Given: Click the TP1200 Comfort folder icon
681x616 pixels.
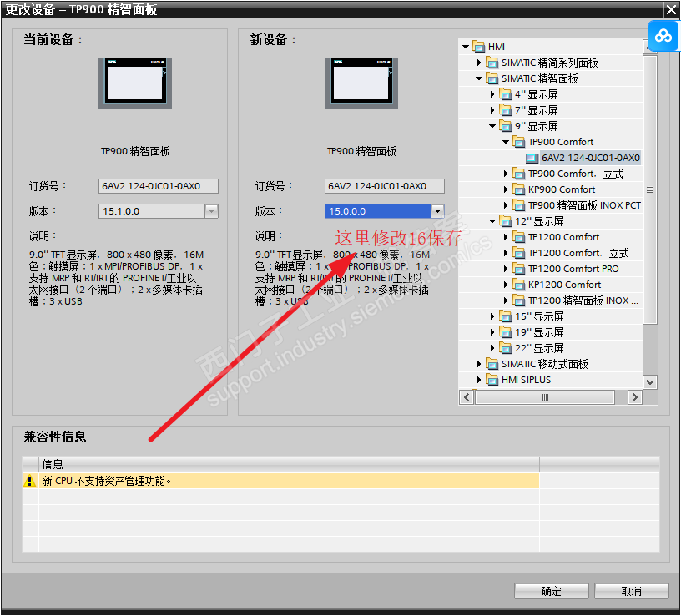Looking at the screenshot, I should tap(518, 237).
